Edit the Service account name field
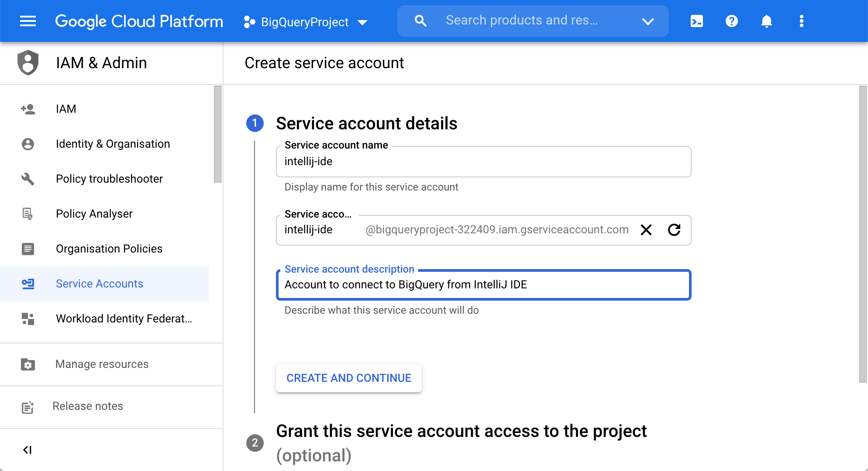Image resolution: width=868 pixels, height=471 pixels. pyautogui.click(x=483, y=161)
